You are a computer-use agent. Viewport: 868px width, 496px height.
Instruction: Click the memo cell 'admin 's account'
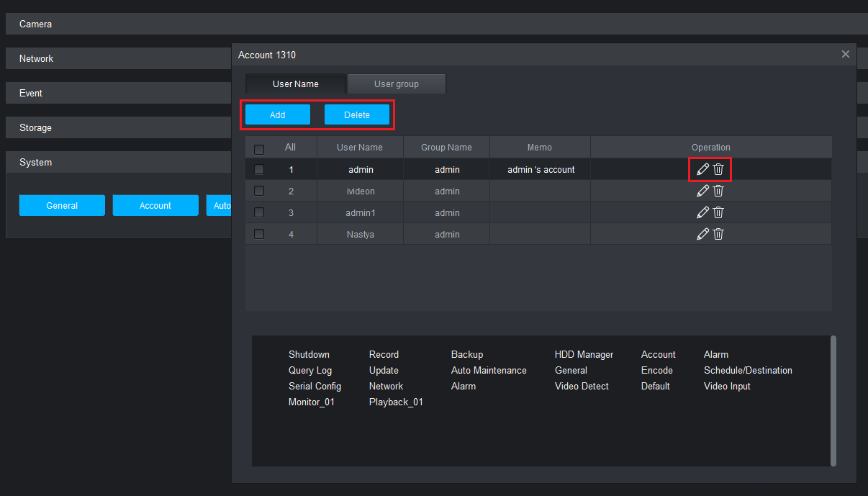[x=541, y=169]
